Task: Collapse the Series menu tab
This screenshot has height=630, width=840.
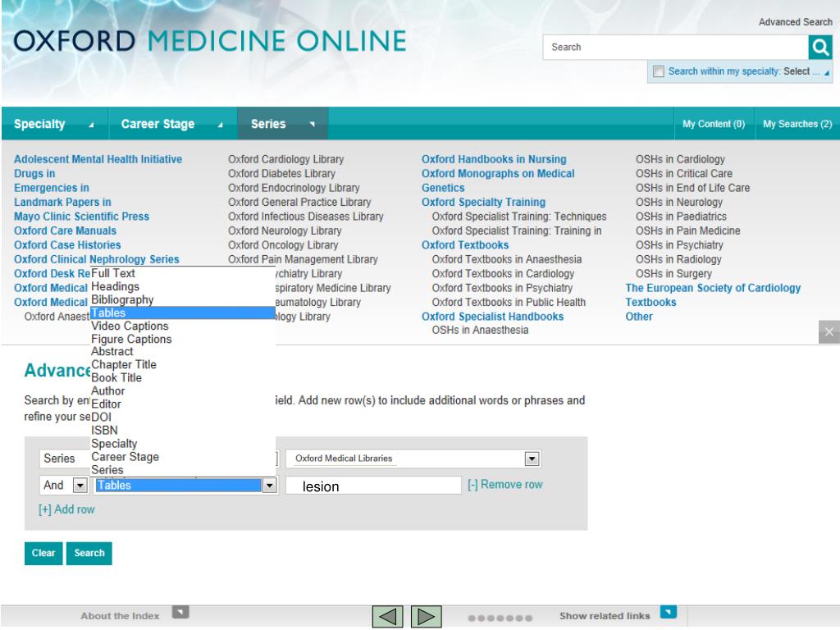Action: [283, 124]
